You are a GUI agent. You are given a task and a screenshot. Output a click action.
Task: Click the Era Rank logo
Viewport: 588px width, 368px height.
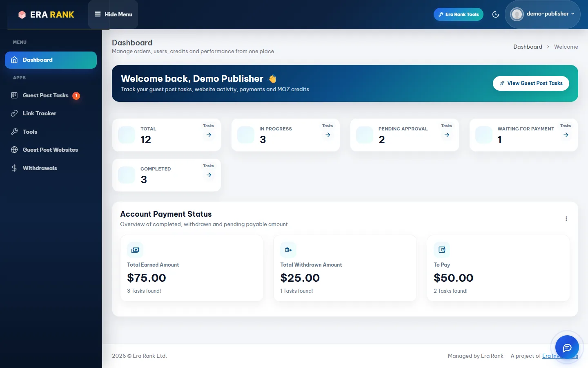(x=46, y=15)
